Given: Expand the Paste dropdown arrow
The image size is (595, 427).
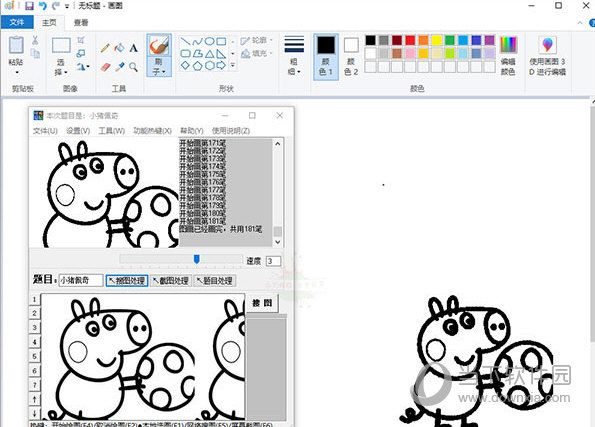Looking at the screenshot, I should pyautogui.click(x=16, y=72).
